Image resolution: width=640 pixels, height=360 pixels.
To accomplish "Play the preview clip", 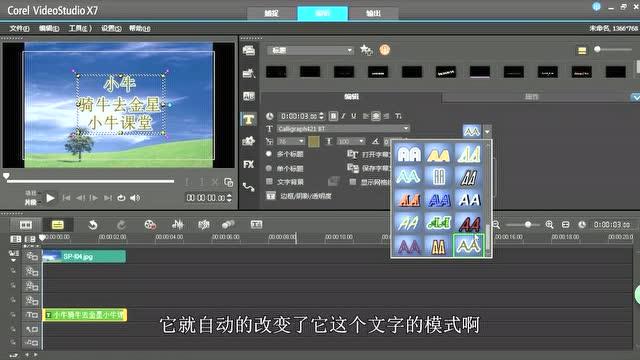I will point(50,198).
